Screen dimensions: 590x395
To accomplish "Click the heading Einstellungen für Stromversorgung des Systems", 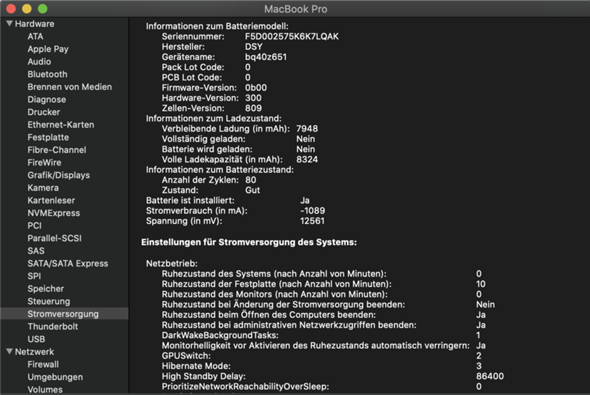I will pos(249,242).
